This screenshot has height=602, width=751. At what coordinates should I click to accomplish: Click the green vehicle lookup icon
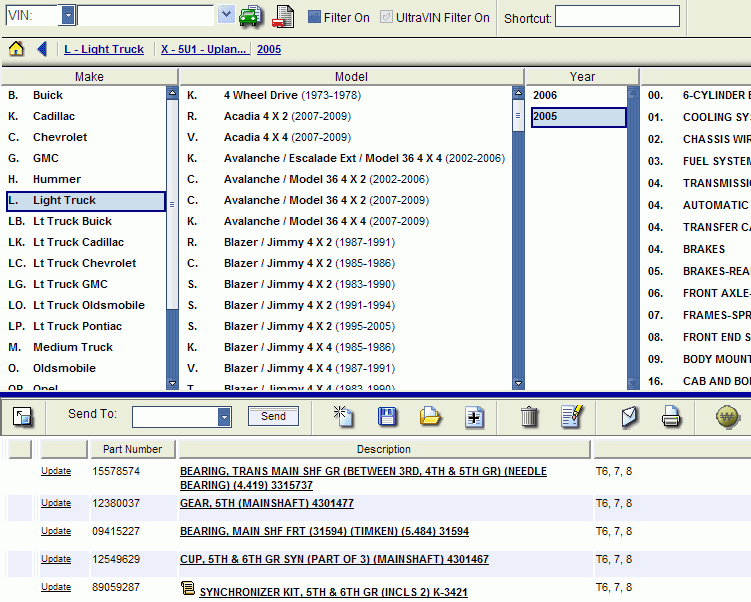point(250,16)
